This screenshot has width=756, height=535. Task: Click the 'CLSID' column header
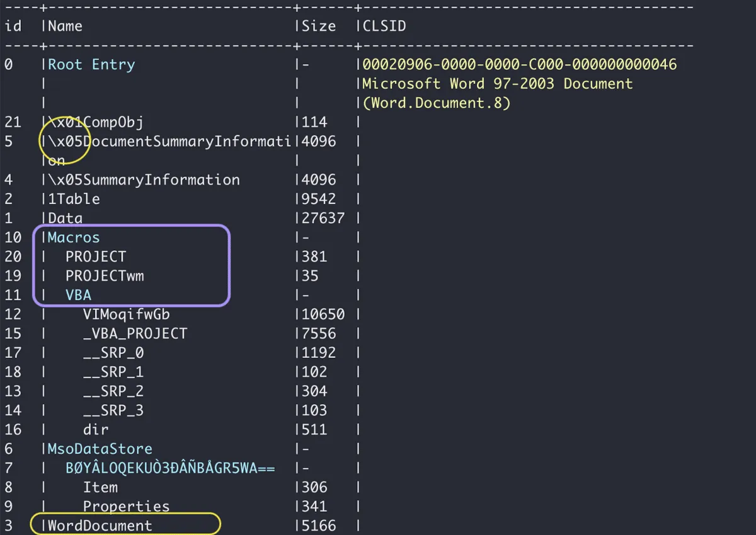(384, 26)
